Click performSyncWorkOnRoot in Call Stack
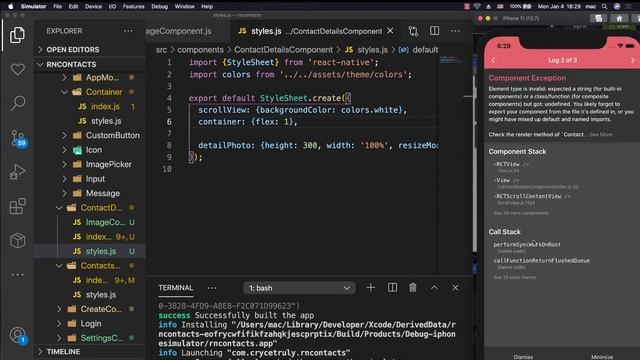This screenshot has height=360, width=640. tap(527, 244)
